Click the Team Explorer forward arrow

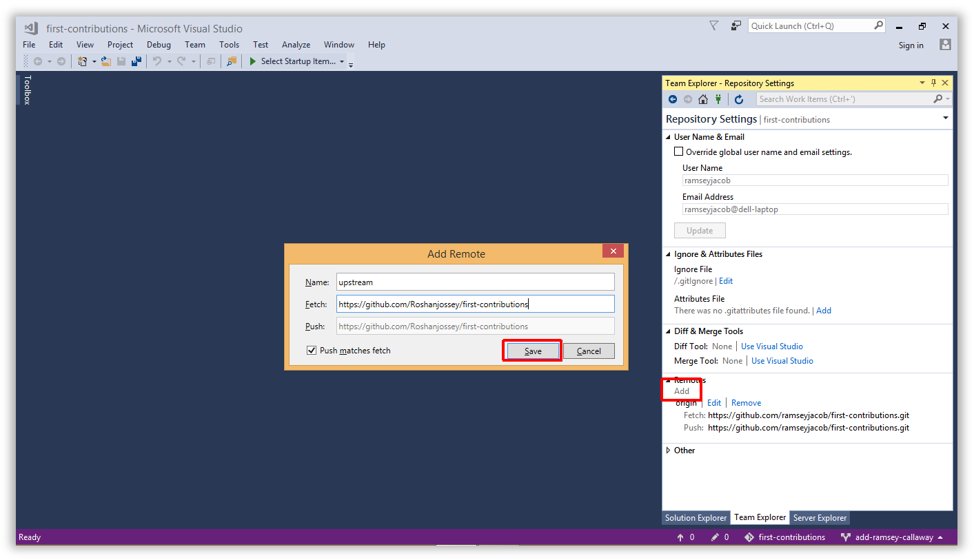[688, 99]
